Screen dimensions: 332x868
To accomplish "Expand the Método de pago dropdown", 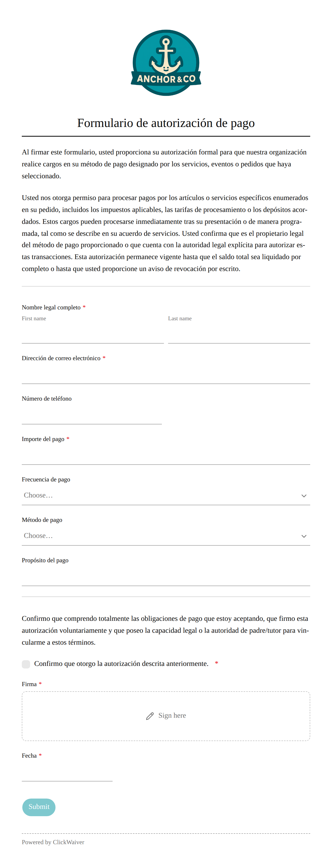I will (166, 536).
